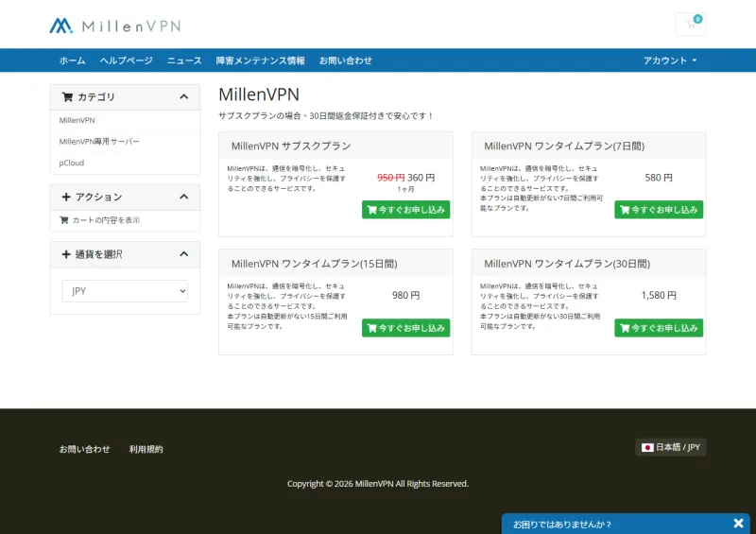
Task: Click the MillenVPN ワンタイムプラン(7日間) title
Action: point(564,146)
